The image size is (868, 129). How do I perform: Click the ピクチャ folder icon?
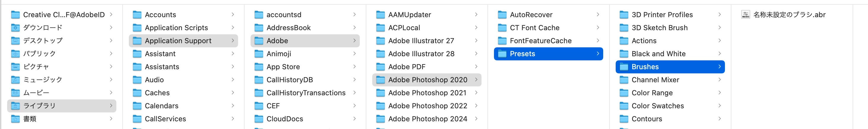click(x=15, y=67)
